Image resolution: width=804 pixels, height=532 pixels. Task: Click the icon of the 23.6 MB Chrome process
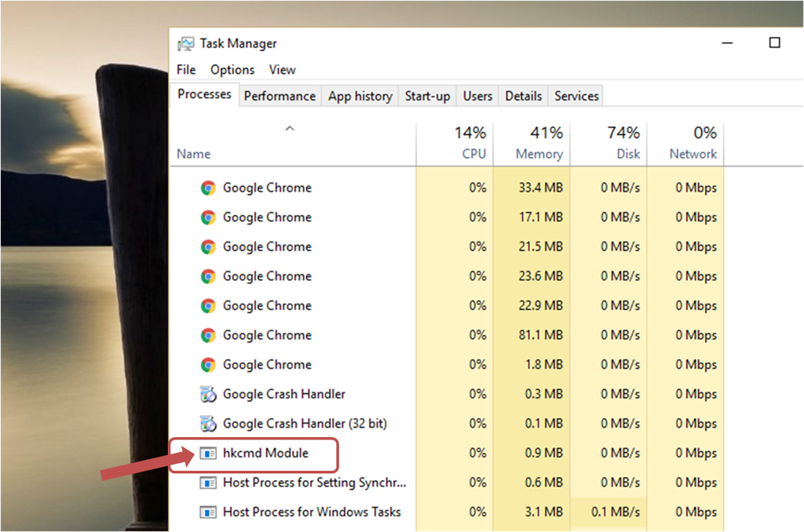[x=207, y=277]
